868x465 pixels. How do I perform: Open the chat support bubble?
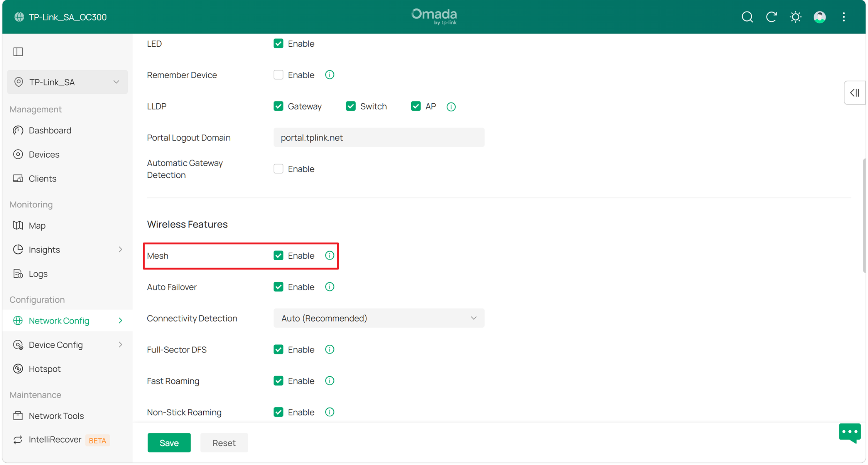pyautogui.click(x=849, y=433)
